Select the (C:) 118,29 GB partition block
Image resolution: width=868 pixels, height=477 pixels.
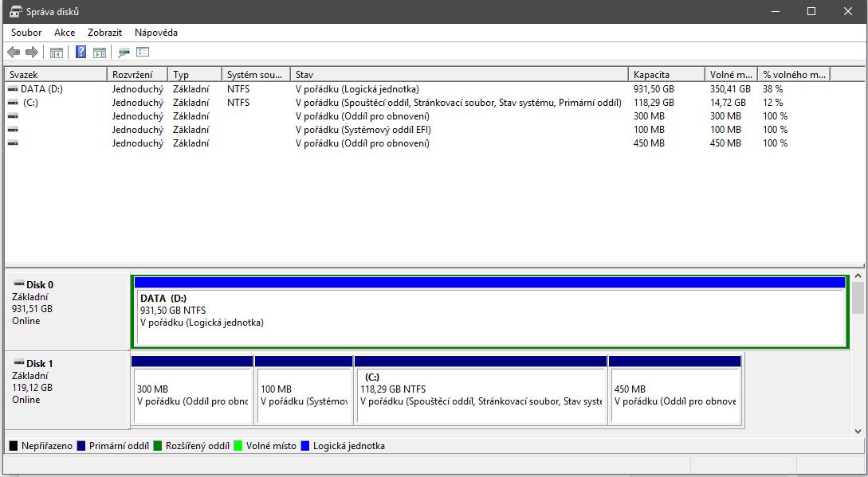tap(480, 394)
